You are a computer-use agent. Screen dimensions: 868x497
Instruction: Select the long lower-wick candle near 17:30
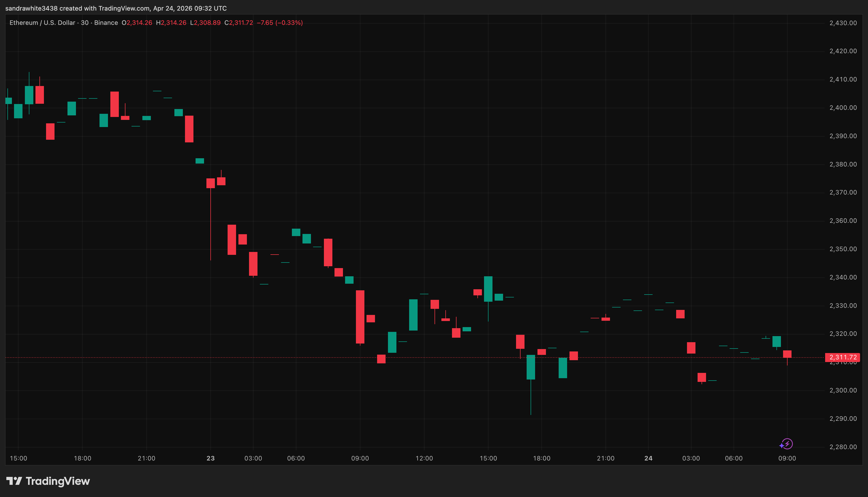531,367
